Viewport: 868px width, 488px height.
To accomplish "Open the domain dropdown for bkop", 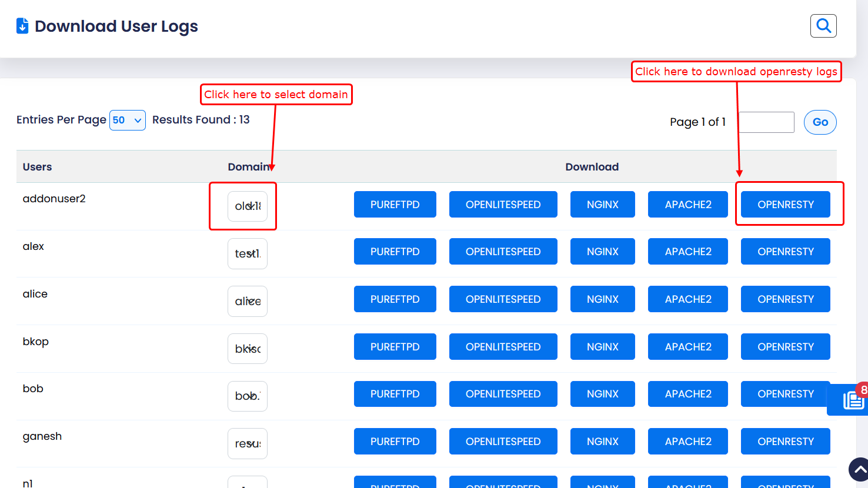I will tap(248, 349).
